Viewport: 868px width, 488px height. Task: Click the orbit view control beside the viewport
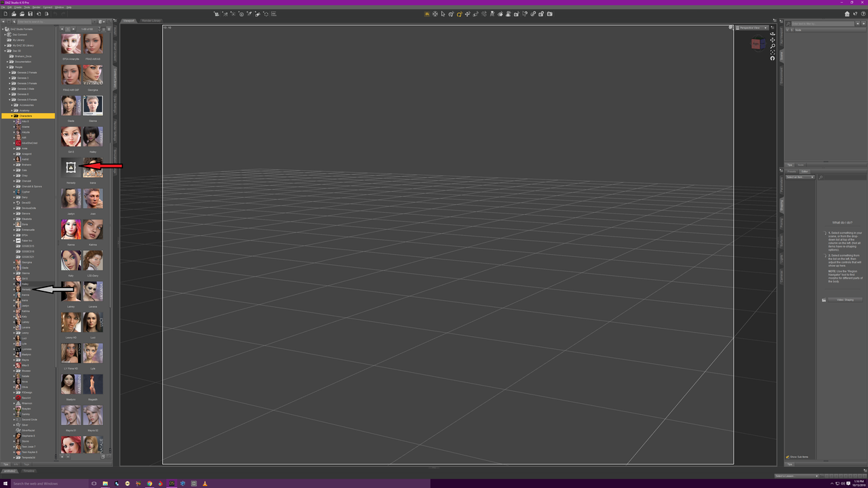pyautogui.click(x=772, y=34)
